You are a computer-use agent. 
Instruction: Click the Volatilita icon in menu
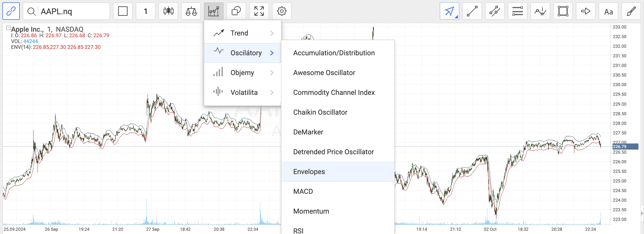coord(218,91)
